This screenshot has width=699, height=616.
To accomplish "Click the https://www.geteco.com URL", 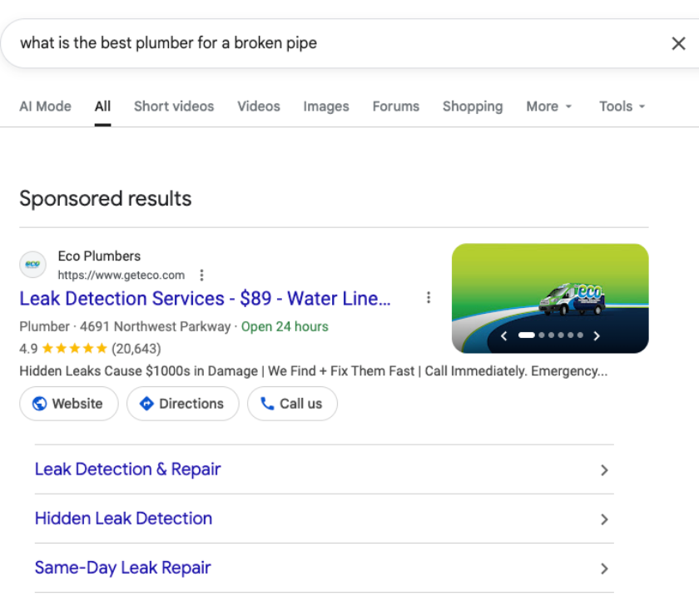I will [x=121, y=276].
